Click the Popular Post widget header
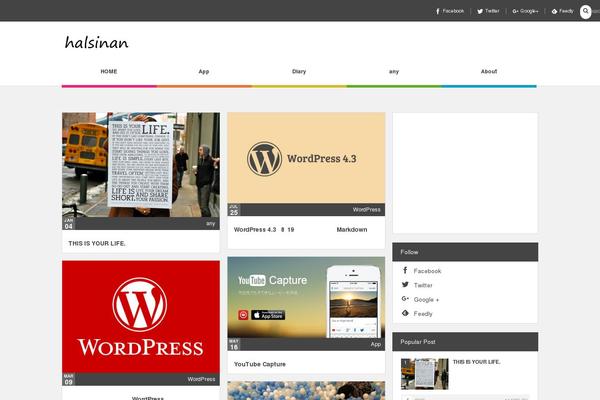Screen dimensions: 600x400 465,342
